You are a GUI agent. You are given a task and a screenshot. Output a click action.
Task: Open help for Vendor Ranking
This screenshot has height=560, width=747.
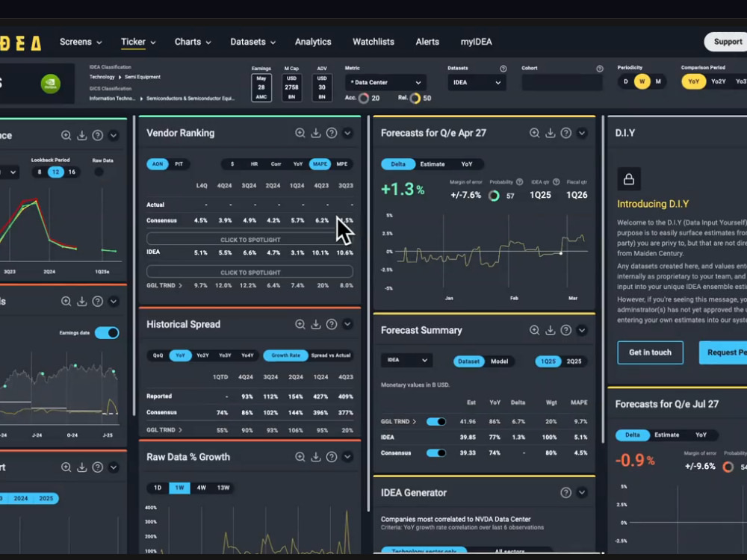(x=332, y=133)
